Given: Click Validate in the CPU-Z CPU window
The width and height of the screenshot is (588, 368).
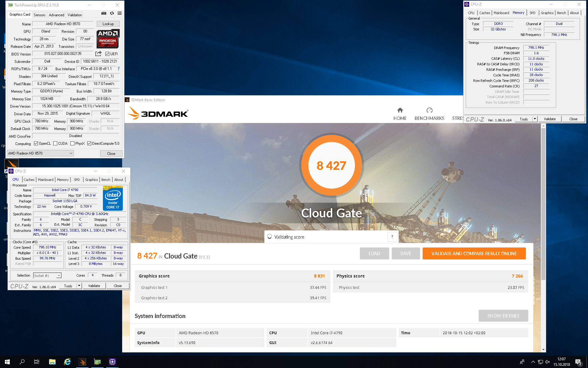Looking at the screenshot, I should click(x=94, y=286).
